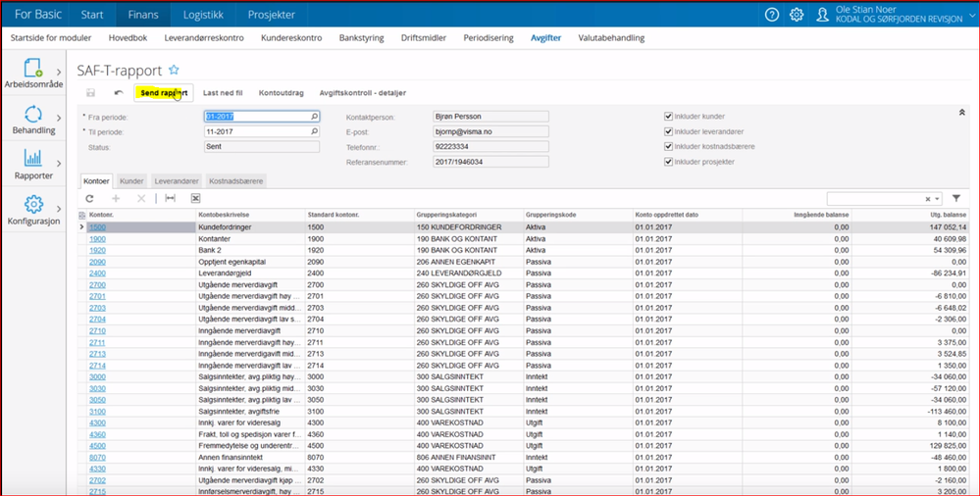
Task: Click fit-to-width columns icon
Action: tap(170, 199)
